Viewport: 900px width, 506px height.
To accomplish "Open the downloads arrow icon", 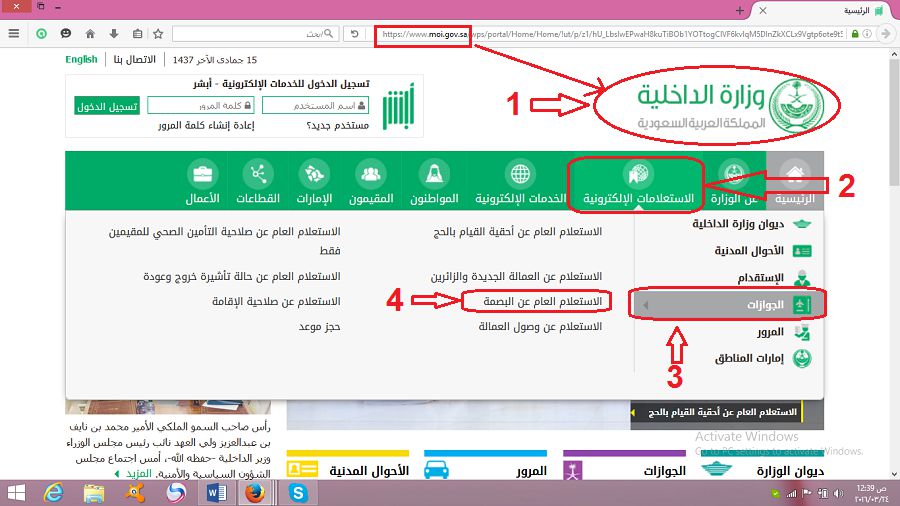I will point(114,34).
